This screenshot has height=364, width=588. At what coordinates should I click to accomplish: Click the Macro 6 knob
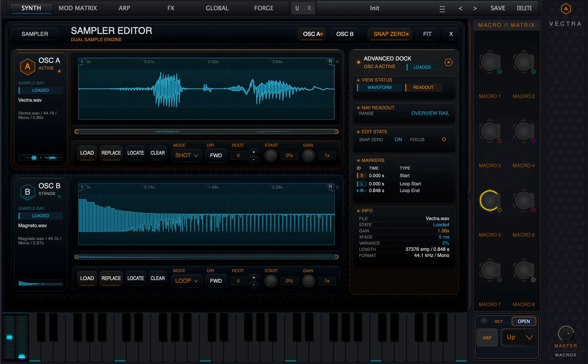(x=523, y=200)
